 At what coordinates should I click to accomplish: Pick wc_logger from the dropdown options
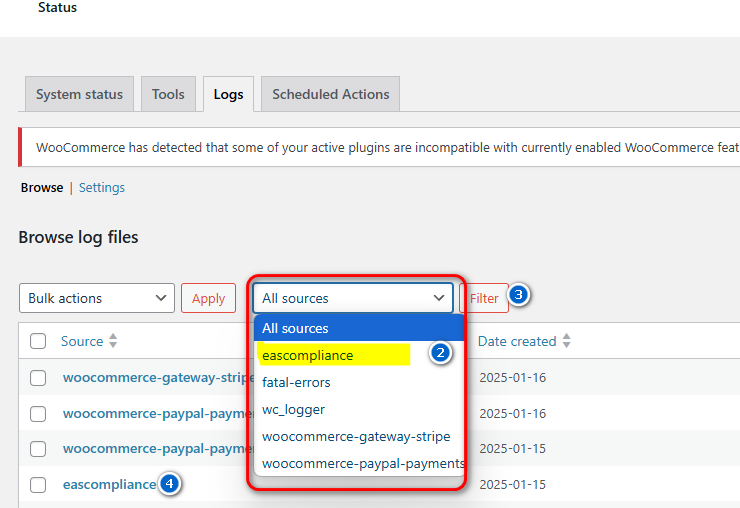point(293,409)
